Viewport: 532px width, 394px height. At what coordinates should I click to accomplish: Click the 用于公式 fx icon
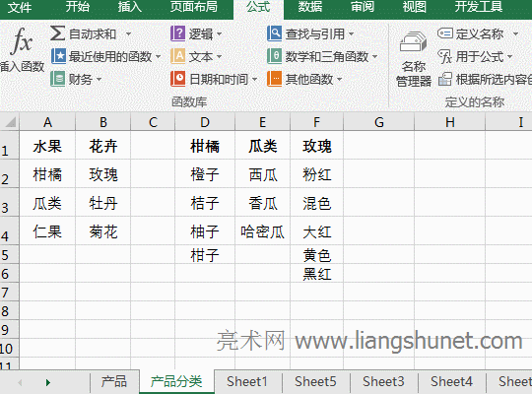tap(445, 56)
